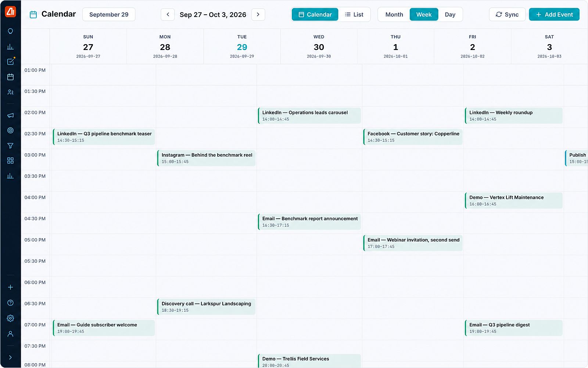Open the lightbulb ideas sidebar icon
Image resolution: width=588 pixels, height=368 pixels.
(10, 31)
